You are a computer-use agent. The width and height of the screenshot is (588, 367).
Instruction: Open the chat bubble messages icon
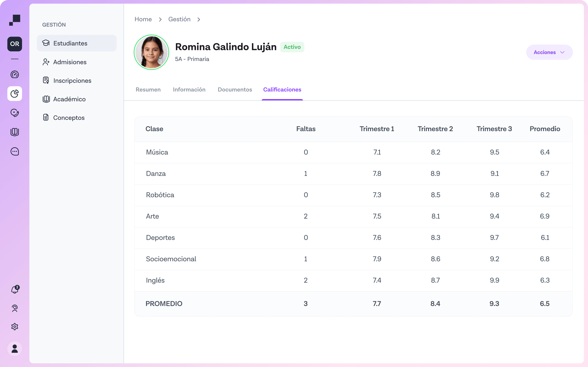pos(15,151)
